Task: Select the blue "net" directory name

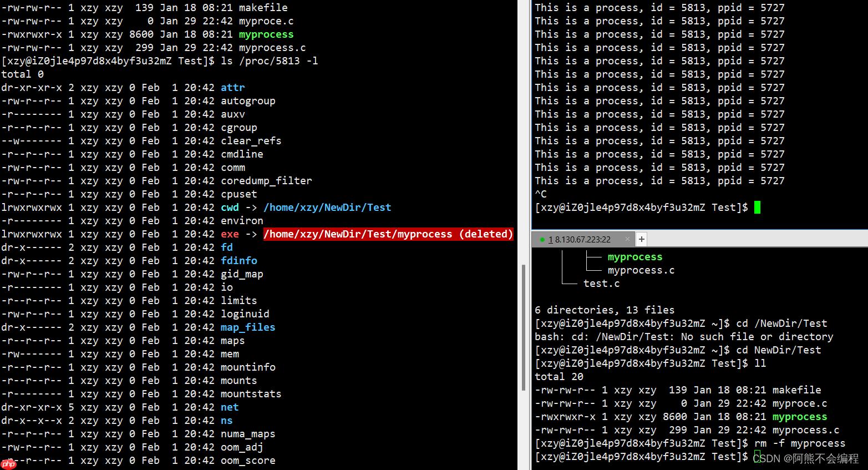Action: tap(230, 407)
